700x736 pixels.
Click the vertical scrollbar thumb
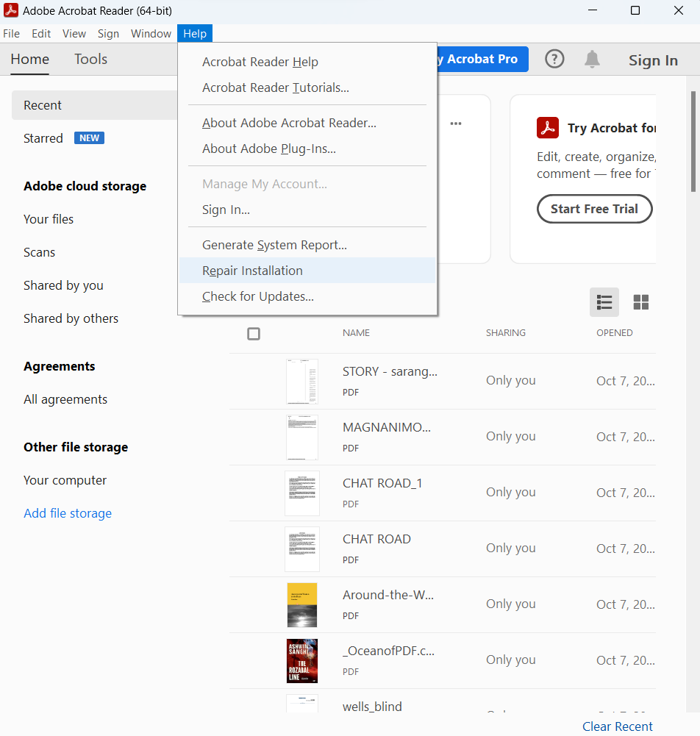693,140
